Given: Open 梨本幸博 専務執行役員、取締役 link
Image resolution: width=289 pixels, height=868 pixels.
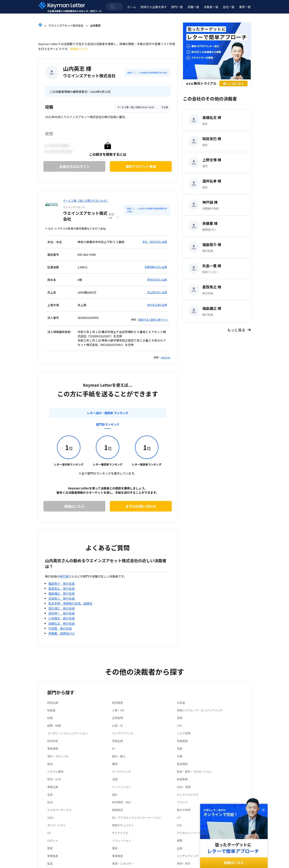Looking at the screenshot, I should click(70, 603).
